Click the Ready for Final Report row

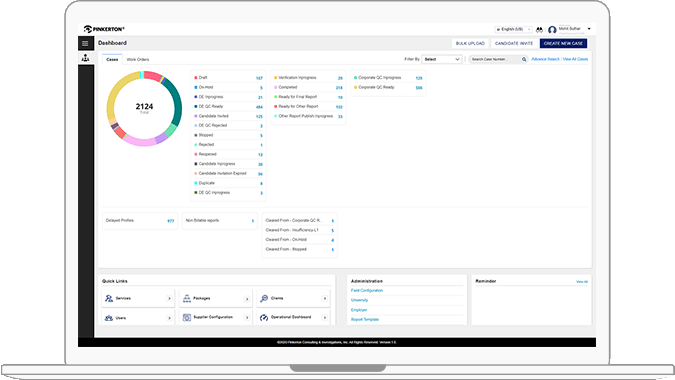click(308, 97)
